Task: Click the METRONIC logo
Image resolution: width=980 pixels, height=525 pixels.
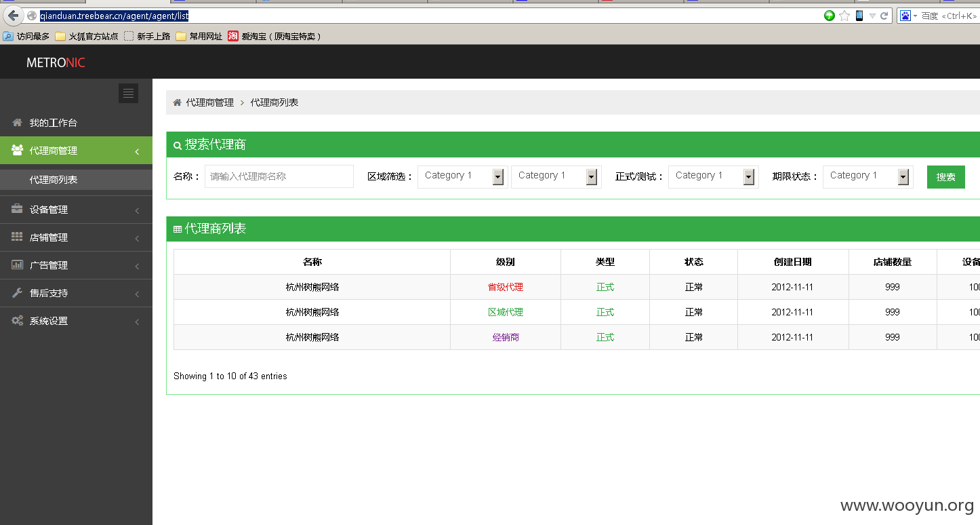Action: click(x=56, y=62)
